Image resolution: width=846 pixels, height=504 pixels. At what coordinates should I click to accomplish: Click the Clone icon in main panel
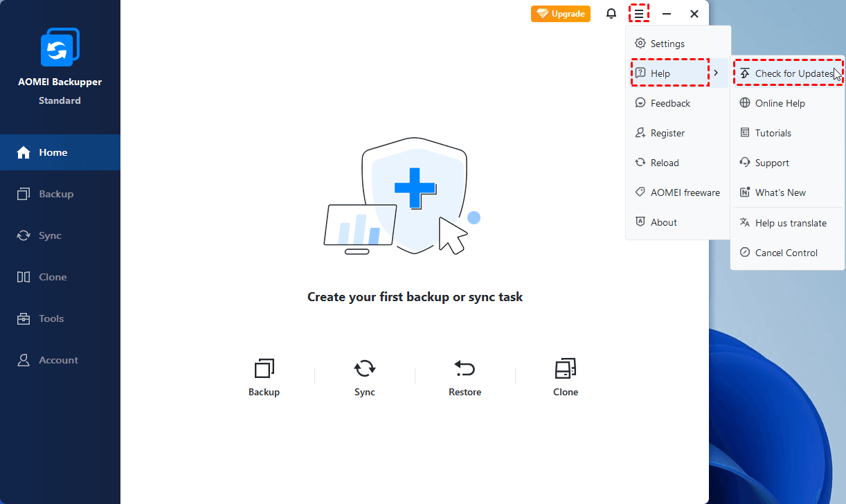(x=565, y=368)
